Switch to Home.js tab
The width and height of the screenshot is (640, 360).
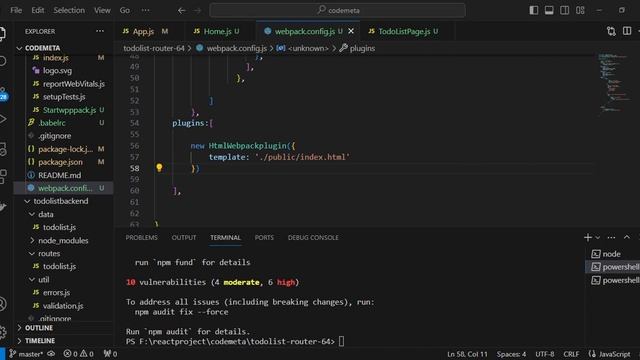pyautogui.click(x=217, y=31)
